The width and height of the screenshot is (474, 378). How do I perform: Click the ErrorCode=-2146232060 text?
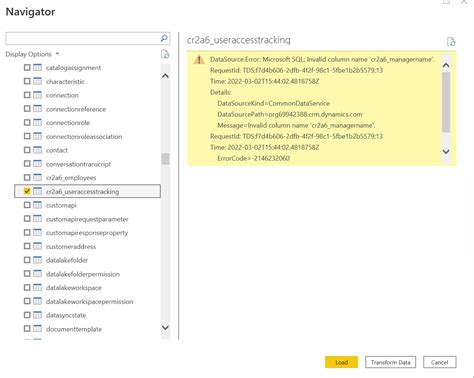[253, 158]
